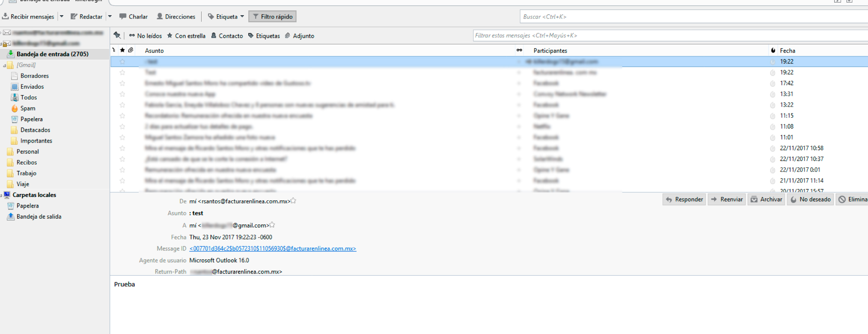This screenshot has height=334, width=868.
Task: Open the Message ID link
Action: point(273,248)
